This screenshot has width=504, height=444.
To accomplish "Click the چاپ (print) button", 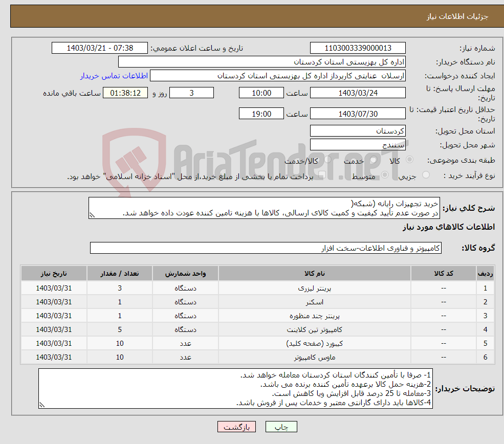I will coord(281,427).
